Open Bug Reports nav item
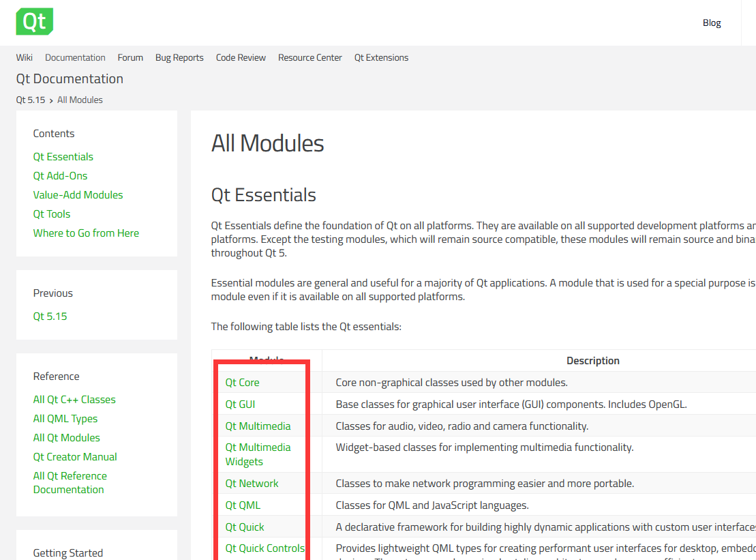This screenshot has width=756, height=560. pos(179,57)
